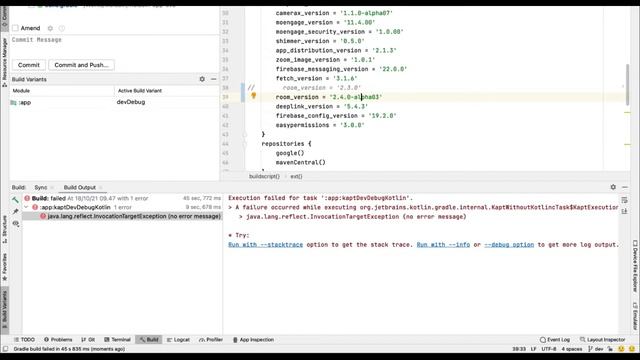Click scroll to end icon in build output
The width and height of the screenshot is (640, 360).
(624, 211)
